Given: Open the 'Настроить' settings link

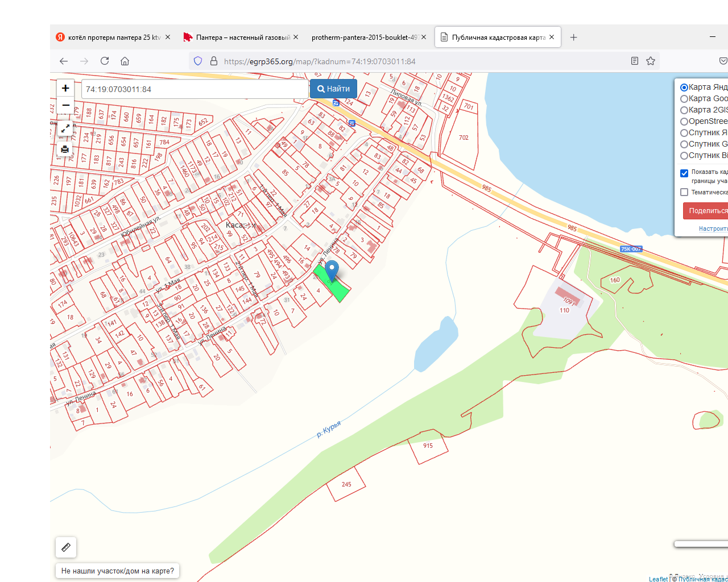Looking at the screenshot, I should point(713,228).
